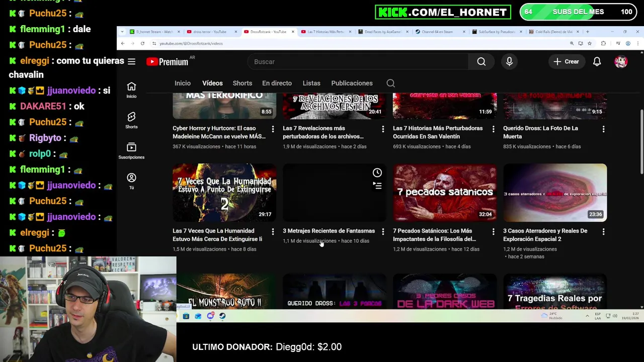Viewport: 644px width, 362px height.
Task: Open the account avatar menu
Action: tap(621, 61)
